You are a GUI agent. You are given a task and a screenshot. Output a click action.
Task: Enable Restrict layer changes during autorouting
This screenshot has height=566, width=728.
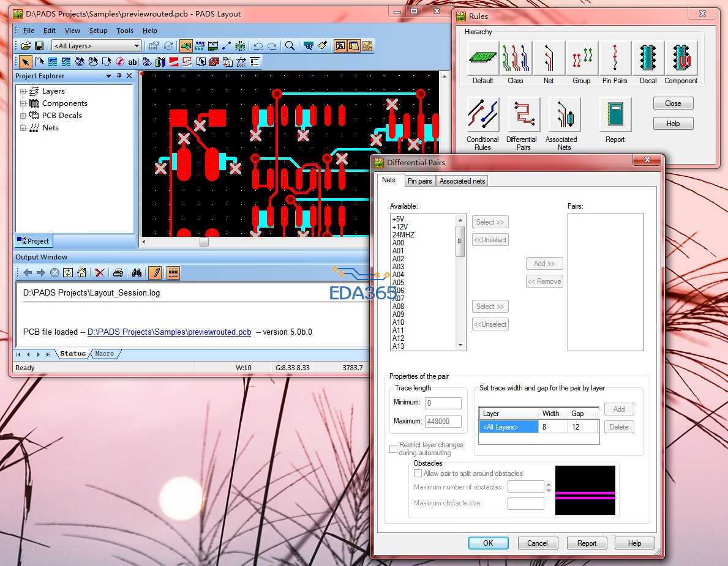click(x=394, y=449)
